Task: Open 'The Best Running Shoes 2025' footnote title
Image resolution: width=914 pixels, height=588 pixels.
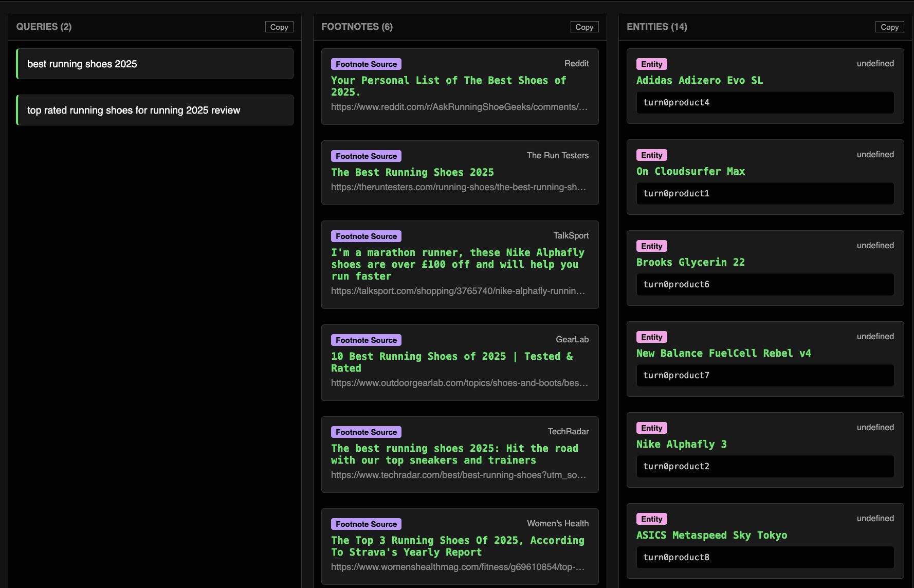Action: click(412, 172)
